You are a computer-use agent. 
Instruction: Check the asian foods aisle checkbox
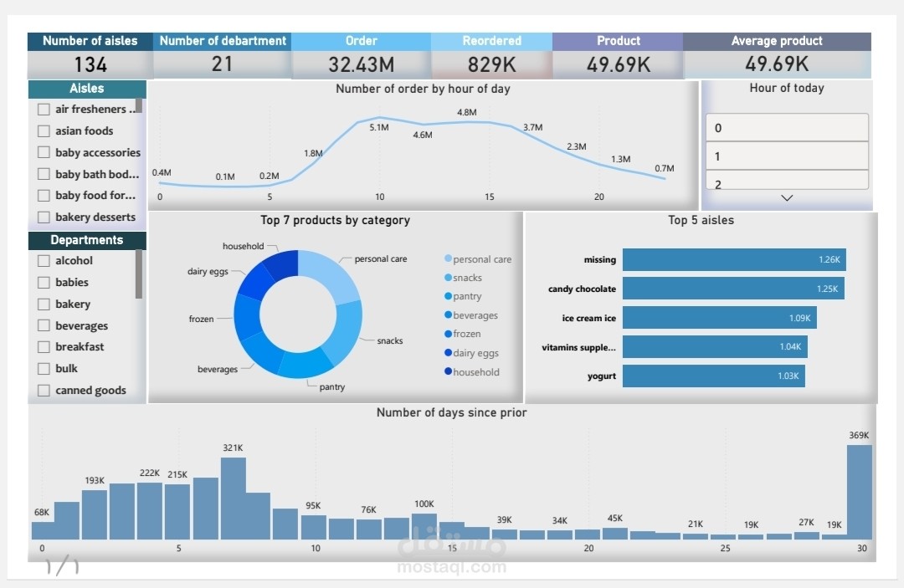click(x=44, y=130)
